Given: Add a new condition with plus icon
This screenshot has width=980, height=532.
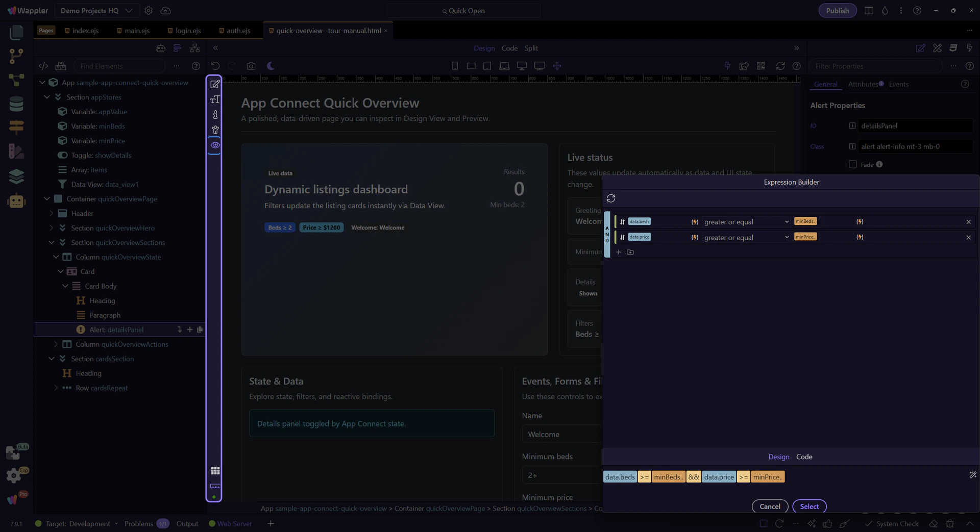Looking at the screenshot, I should pos(619,252).
